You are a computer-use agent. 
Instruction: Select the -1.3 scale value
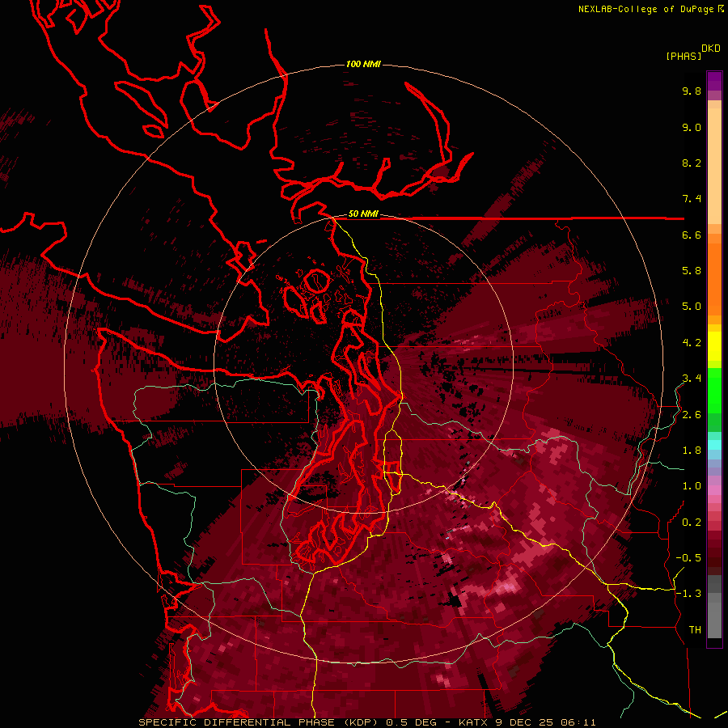[688, 594]
